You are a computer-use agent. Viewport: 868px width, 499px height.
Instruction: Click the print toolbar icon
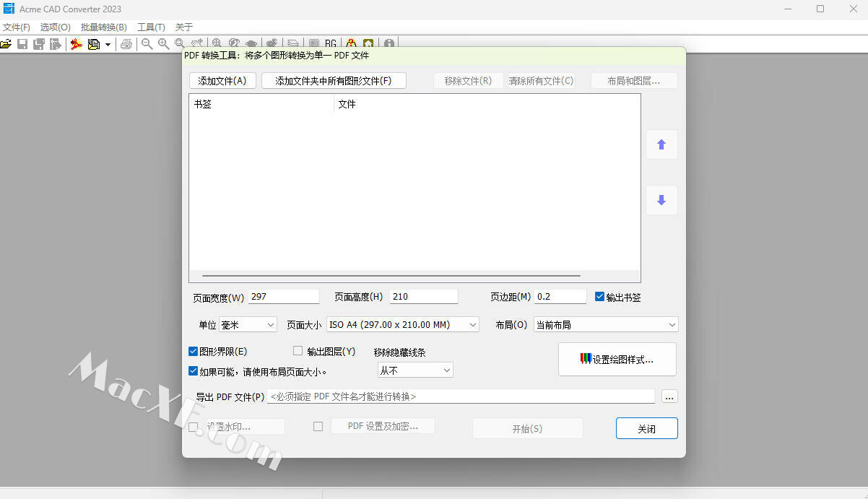[x=126, y=44]
